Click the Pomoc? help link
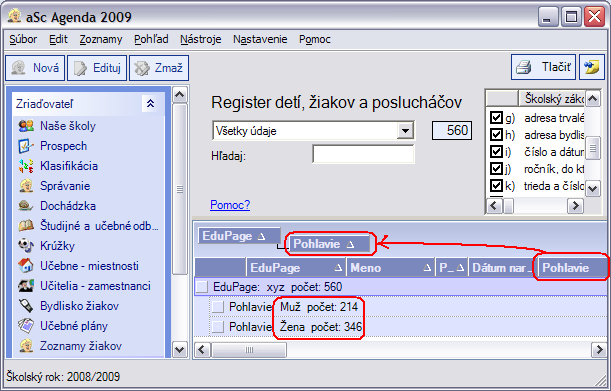611x391 pixels. coord(230,205)
